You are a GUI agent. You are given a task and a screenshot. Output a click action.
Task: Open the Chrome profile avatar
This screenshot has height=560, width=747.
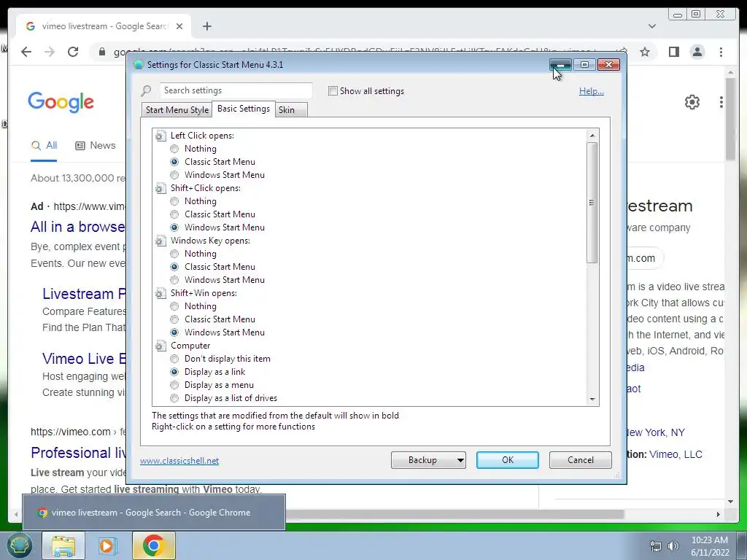[x=697, y=52]
